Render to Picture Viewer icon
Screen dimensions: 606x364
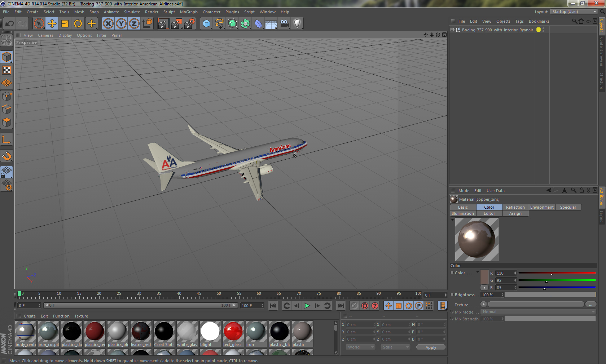176,24
